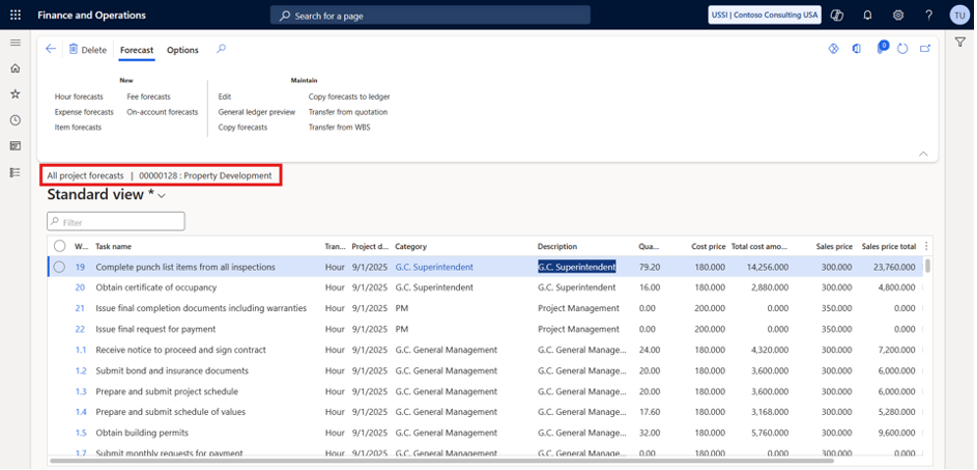Collapse the action pane ribbon chevron
Viewport: 977px width, 470px height.
[922, 153]
